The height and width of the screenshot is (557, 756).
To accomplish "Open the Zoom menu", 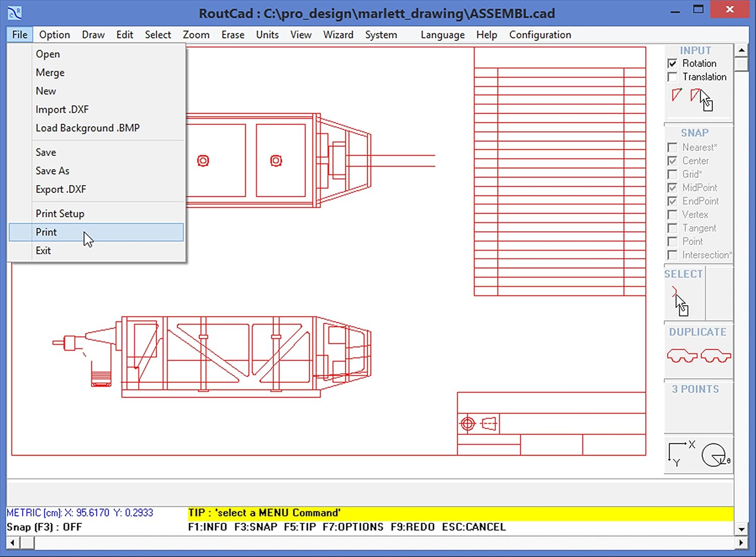I will coord(196,34).
